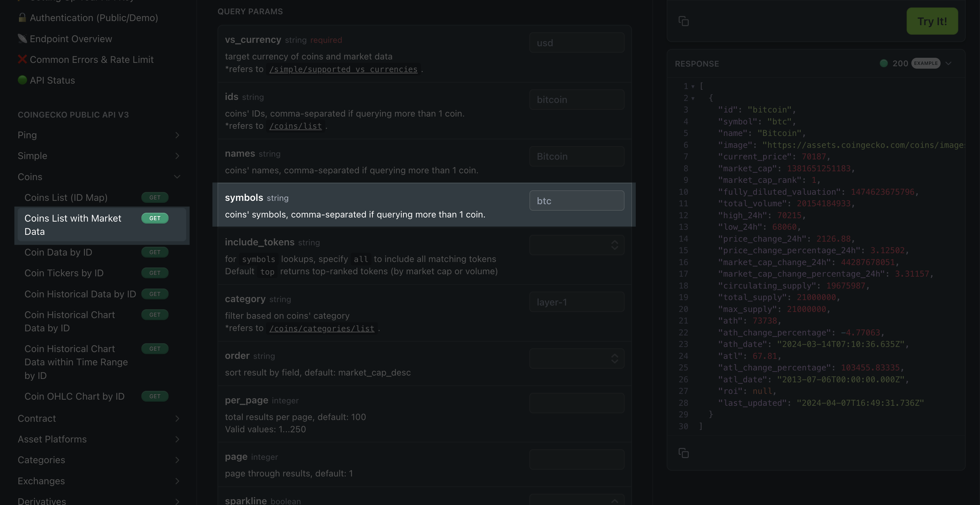Click the GET badge on Coin Data by ID
Screen dimensions: 980x505
pos(155,252)
